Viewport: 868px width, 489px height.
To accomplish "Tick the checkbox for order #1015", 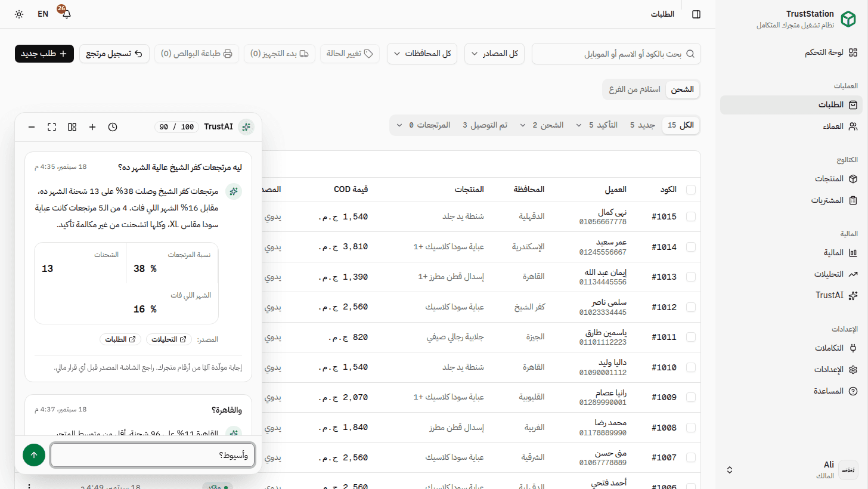I will tap(691, 217).
